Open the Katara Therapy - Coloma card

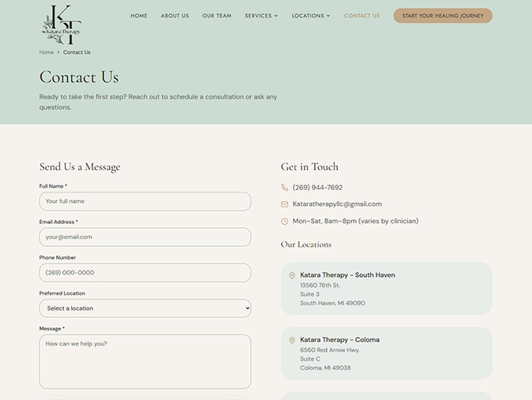pyautogui.click(x=387, y=353)
